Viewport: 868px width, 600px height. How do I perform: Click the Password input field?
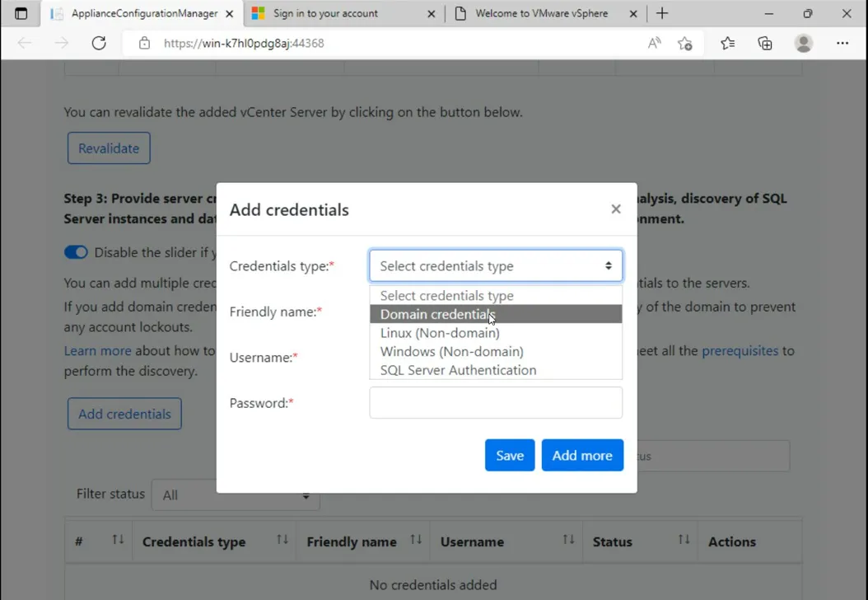pos(496,402)
